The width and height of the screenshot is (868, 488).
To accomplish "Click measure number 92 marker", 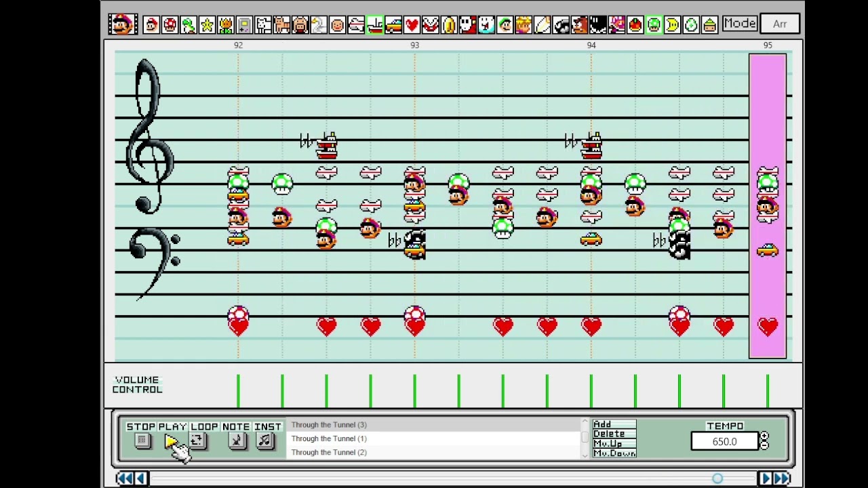I will click(238, 45).
